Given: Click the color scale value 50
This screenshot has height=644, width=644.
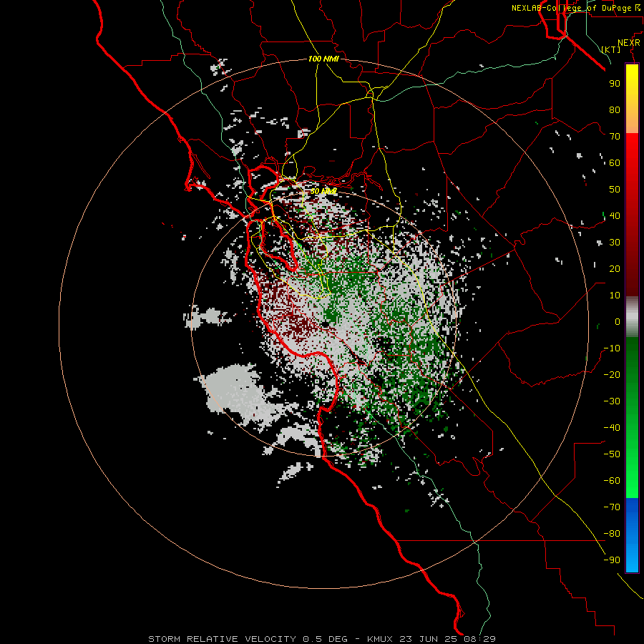Looking at the screenshot, I should click(615, 190).
